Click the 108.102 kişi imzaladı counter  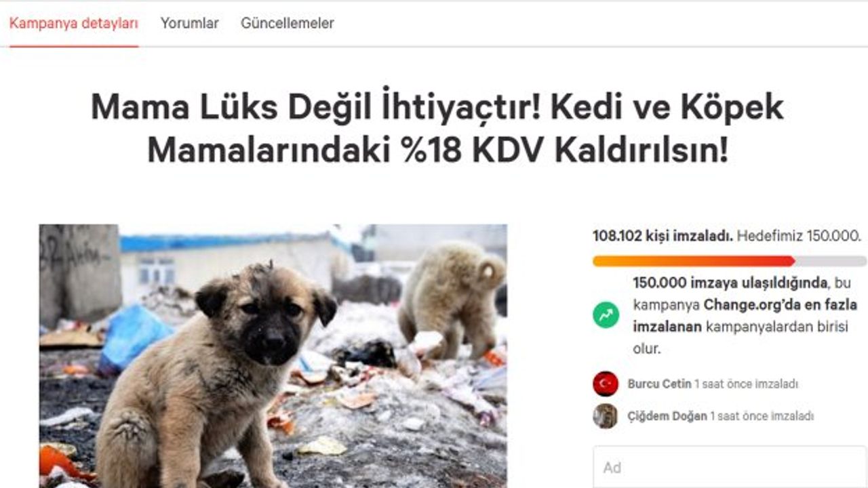(663, 237)
